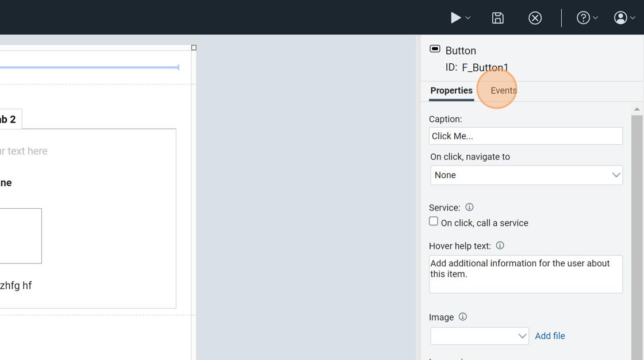Click the Button widget icon in panel header
This screenshot has height=360, width=644.
(435, 49)
